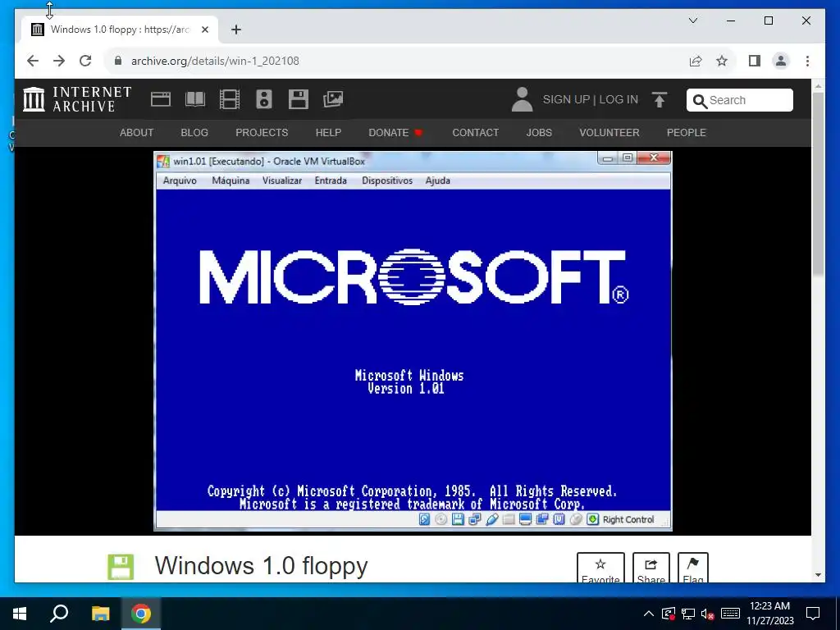Screen dimensions: 840x630
Task: Open the touch keyboard tray icon
Action: pos(730,614)
